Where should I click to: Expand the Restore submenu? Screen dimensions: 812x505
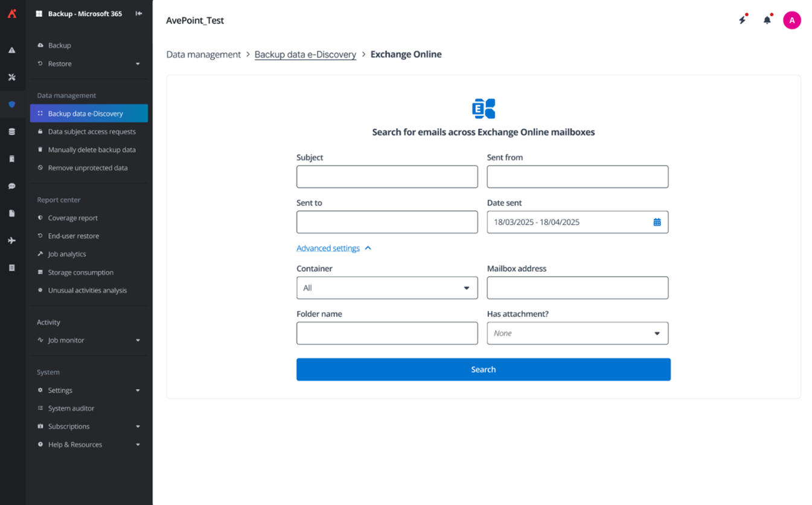tap(138, 64)
